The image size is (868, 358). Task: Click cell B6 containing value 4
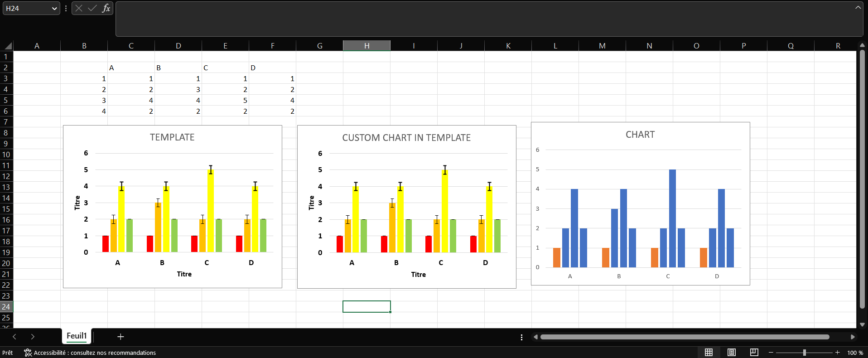84,111
